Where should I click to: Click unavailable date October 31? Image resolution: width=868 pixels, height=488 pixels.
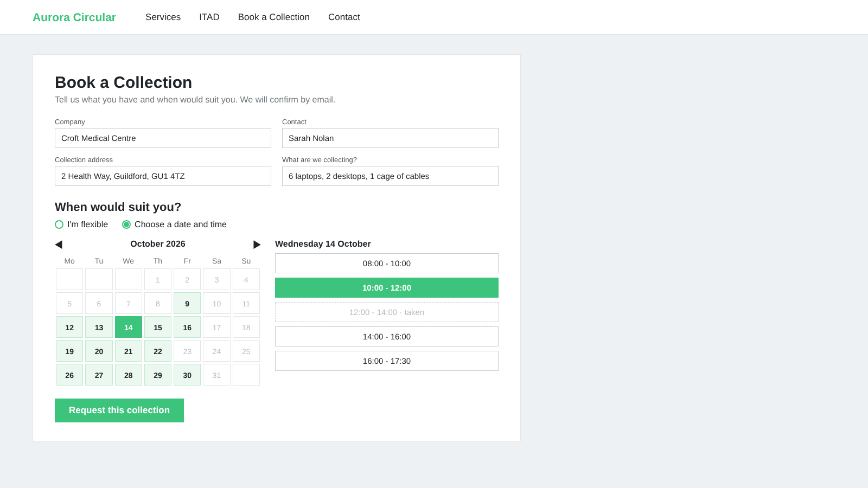216,375
